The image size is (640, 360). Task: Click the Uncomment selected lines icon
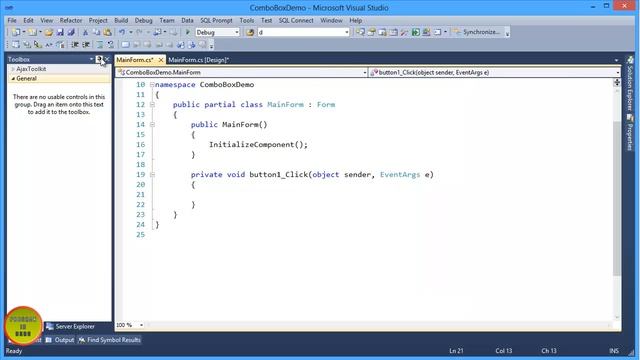tap(111, 44)
